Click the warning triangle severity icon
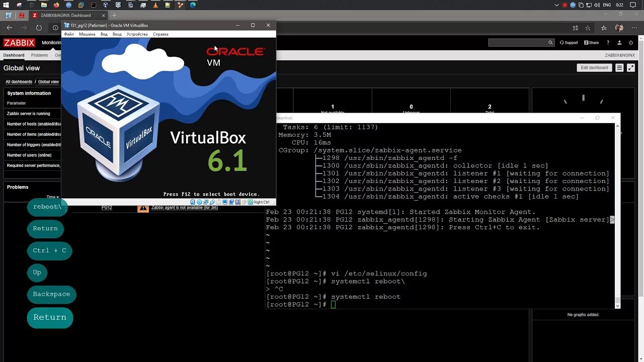This screenshot has width=644, height=362. [143, 208]
